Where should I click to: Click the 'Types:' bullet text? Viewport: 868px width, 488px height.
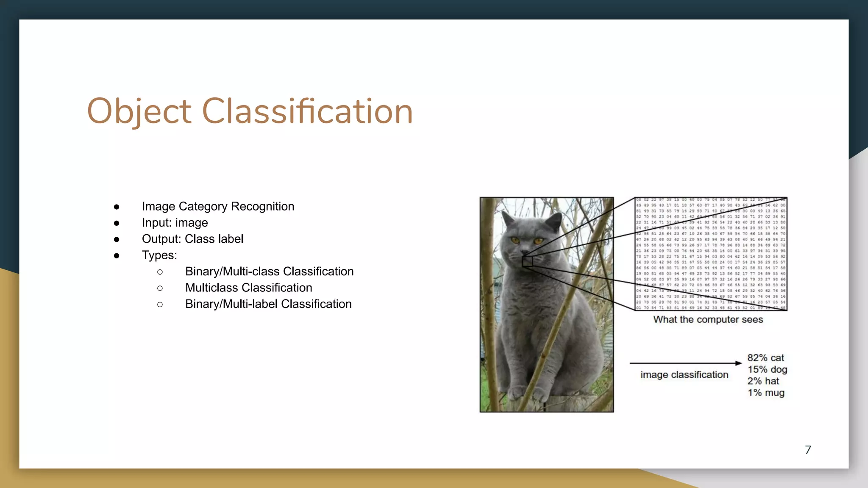(x=159, y=255)
